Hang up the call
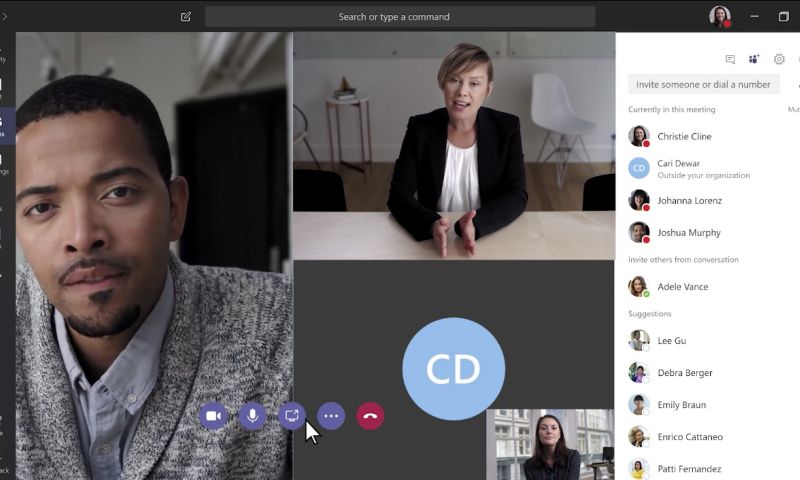The image size is (800, 480). [x=370, y=416]
